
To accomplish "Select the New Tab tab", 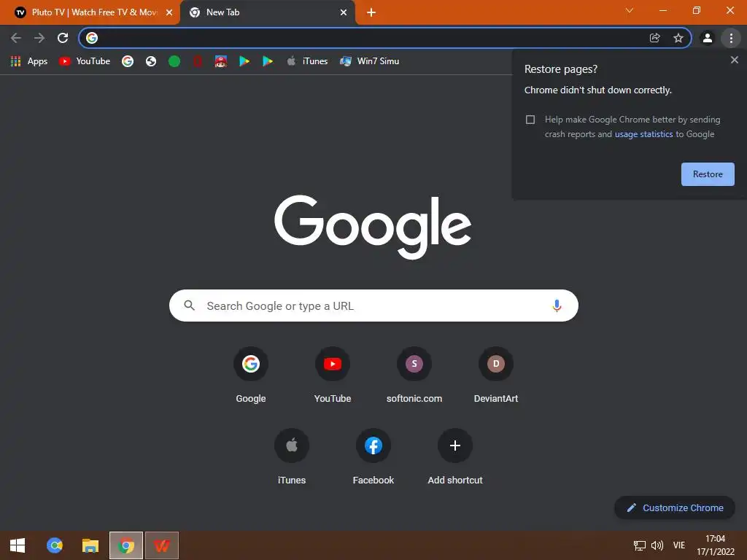I will [x=267, y=12].
